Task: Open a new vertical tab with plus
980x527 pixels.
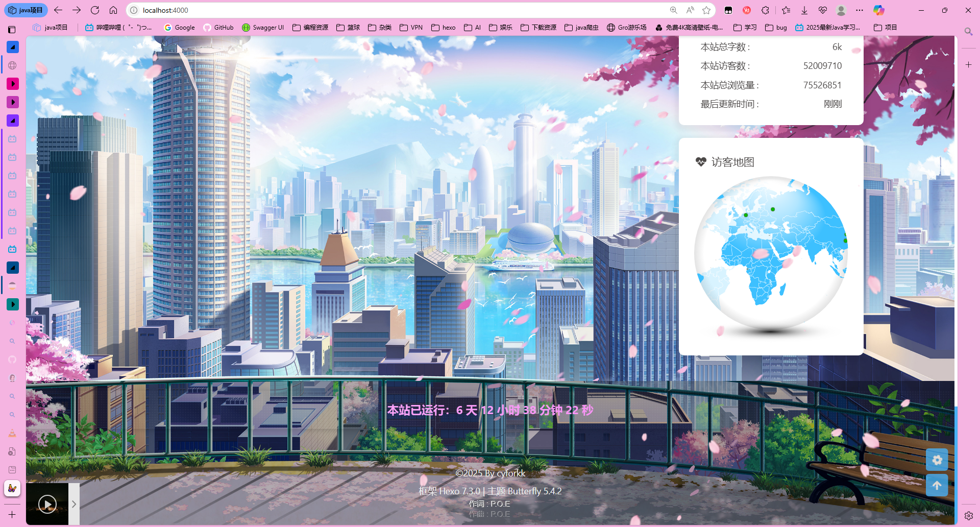Action: 12,515
